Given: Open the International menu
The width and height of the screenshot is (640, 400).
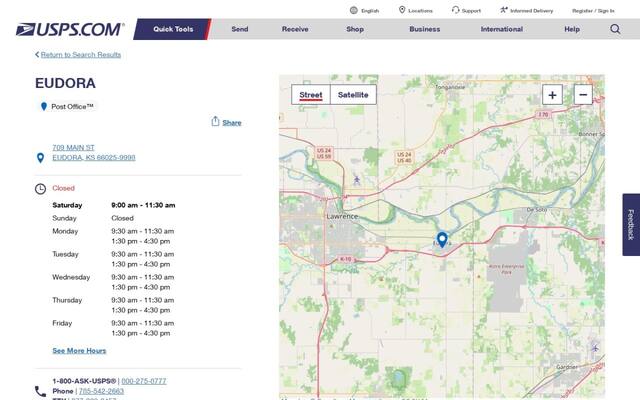Looking at the screenshot, I should click(x=502, y=29).
